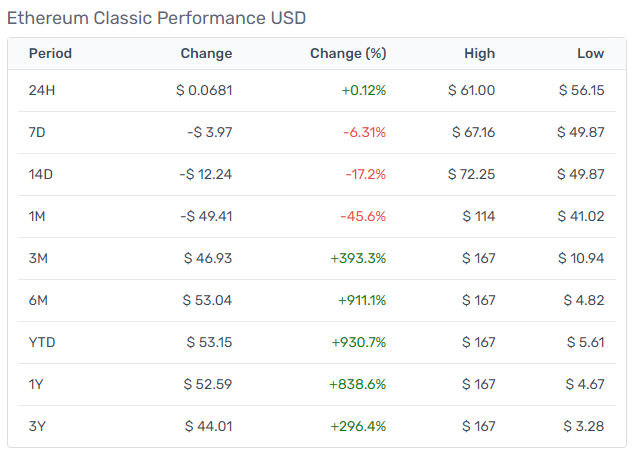Select the 6M period row label

coord(38,301)
